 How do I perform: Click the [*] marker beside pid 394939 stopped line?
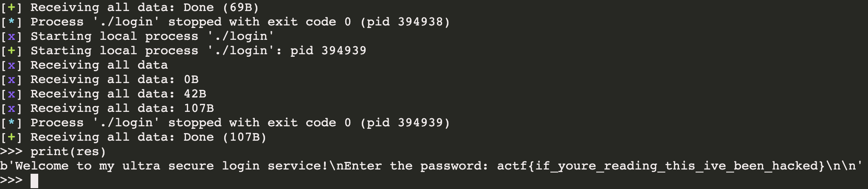(11, 123)
